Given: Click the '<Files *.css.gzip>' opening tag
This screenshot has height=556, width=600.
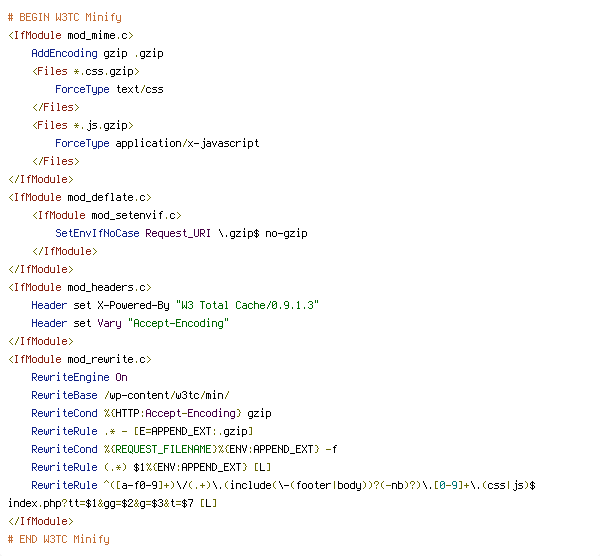Looking at the screenshot, I should click(x=86, y=71).
